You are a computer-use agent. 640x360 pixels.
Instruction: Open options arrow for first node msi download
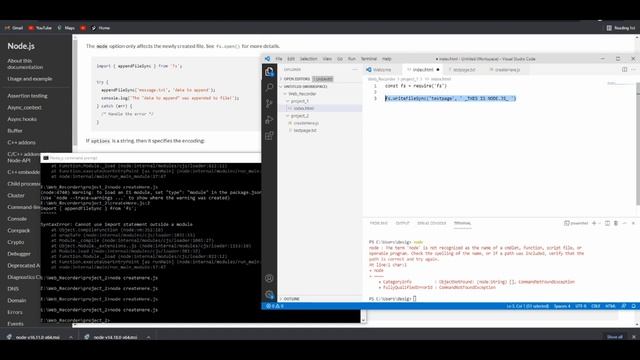coord(71,337)
